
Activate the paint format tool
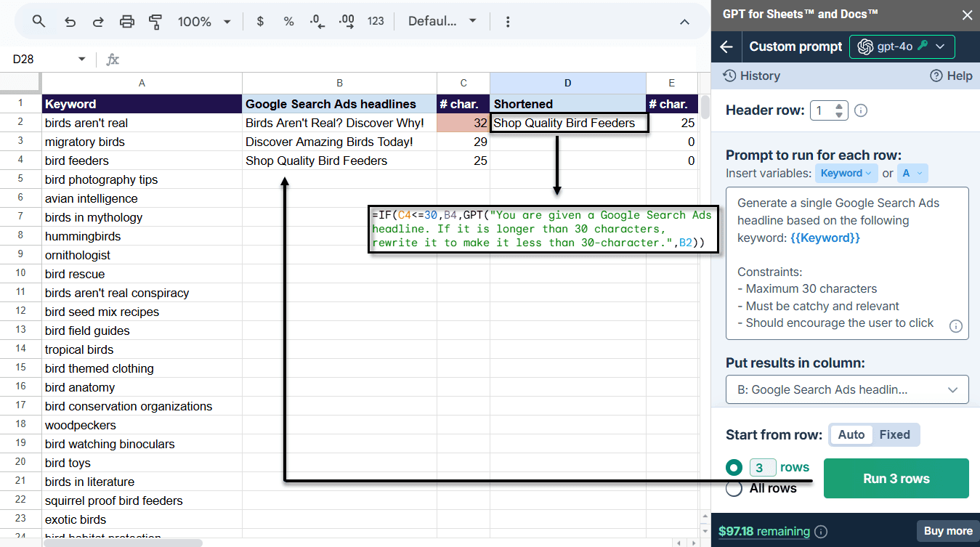pos(155,22)
